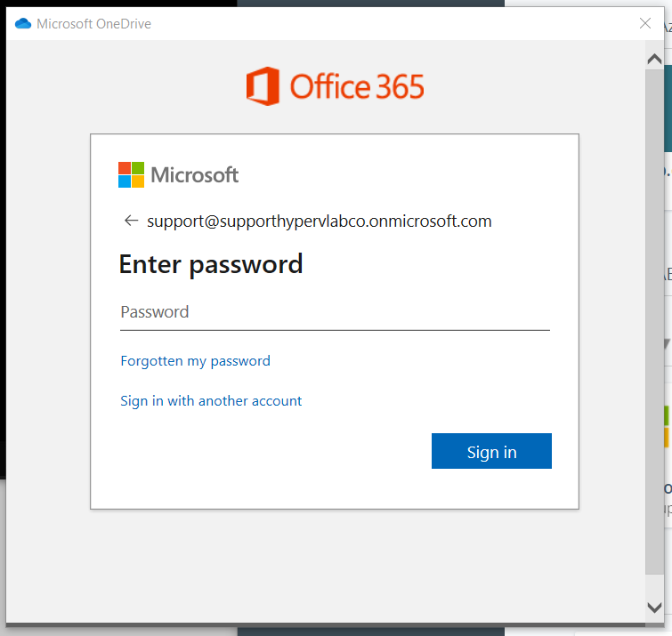Image resolution: width=672 pixels, height=636 pixels.
Task: Choose Sign in with another account
Action: 211,401
